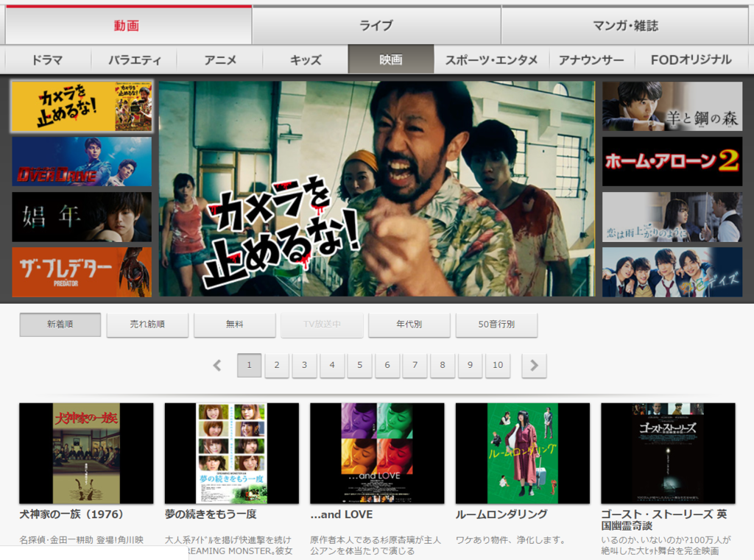
Task: Switch to the マンガ・雑誌 tab
Action: [x=626, y=26]
